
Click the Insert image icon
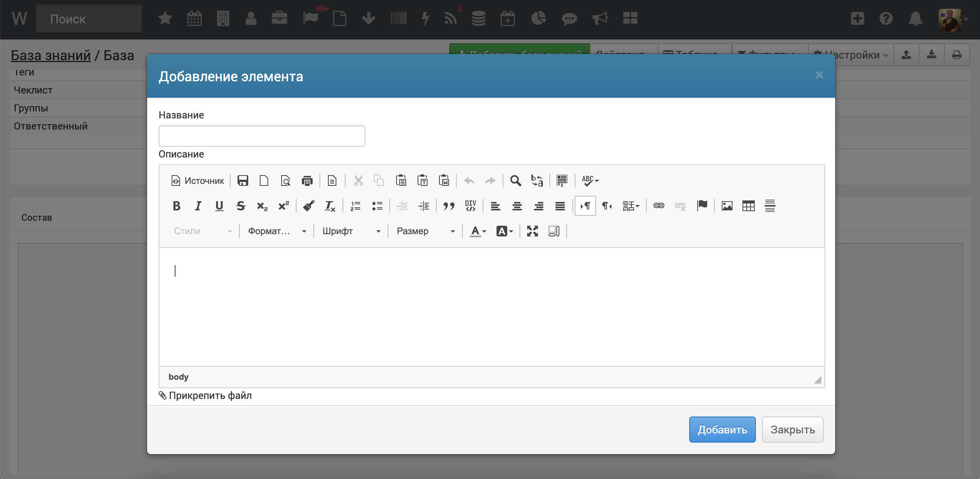click(x=727, y=206)
